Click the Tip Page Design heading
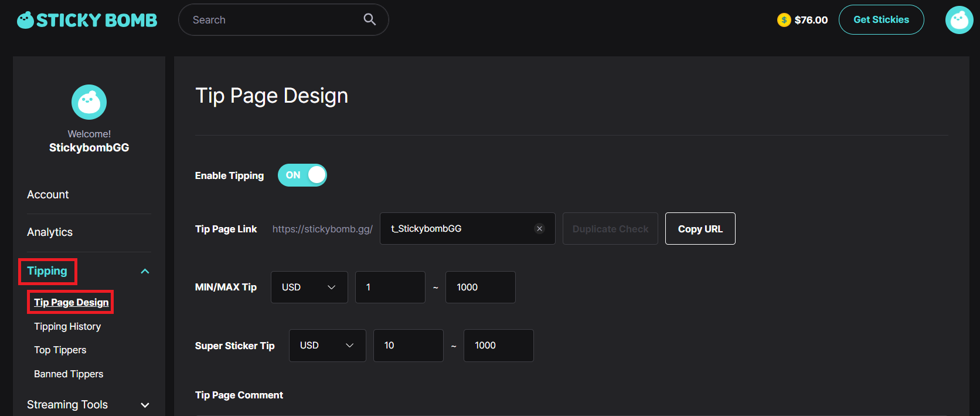 (272, 96)
